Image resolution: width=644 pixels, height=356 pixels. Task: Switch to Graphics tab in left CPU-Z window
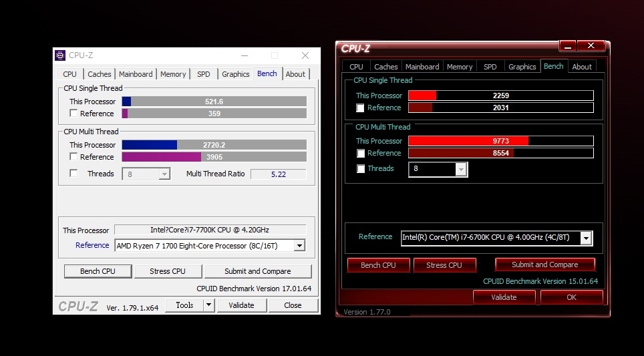[x=236, y=74]
